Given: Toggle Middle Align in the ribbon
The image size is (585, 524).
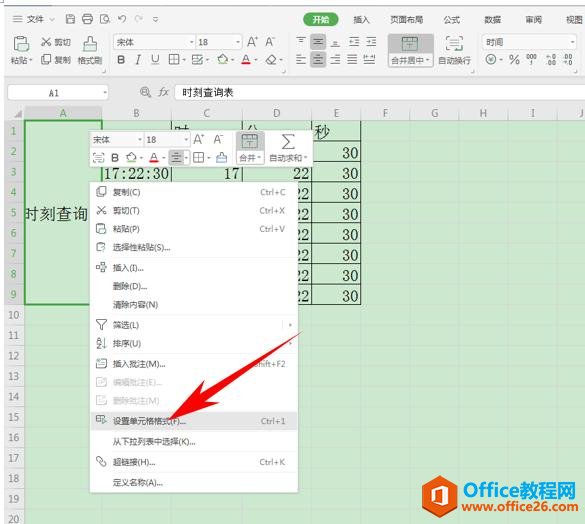Looking at the screenshot, I should pyautogui.click(x=318, y=42).
